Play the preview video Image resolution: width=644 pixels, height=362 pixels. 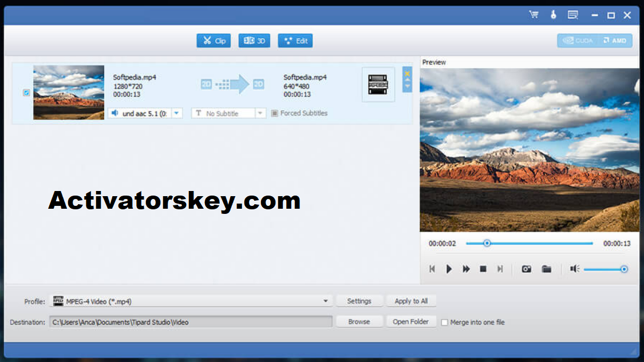click(x=449, y=269)
